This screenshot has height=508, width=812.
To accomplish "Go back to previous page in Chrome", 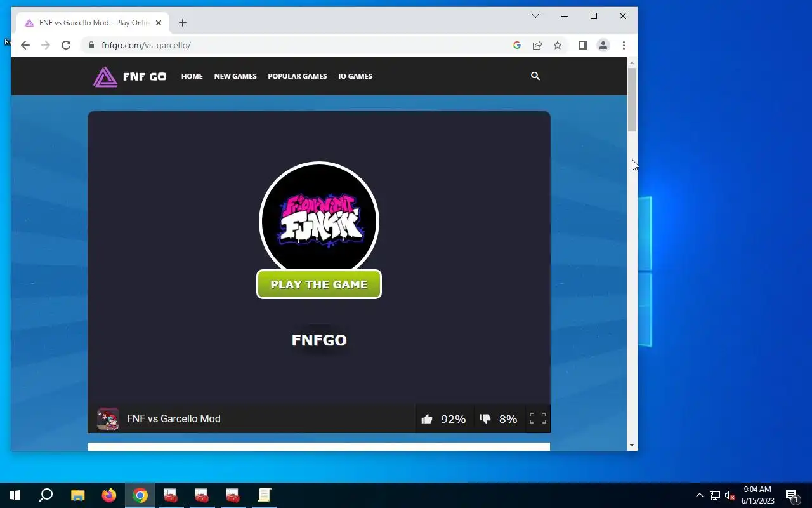I will click(x=25, y=45).
